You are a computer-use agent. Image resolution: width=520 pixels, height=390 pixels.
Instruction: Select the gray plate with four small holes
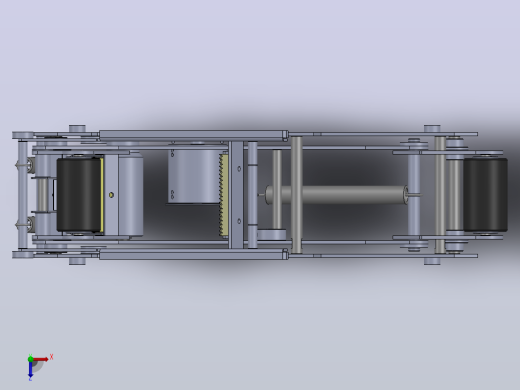pyautogui.click(x=193, y=176)
